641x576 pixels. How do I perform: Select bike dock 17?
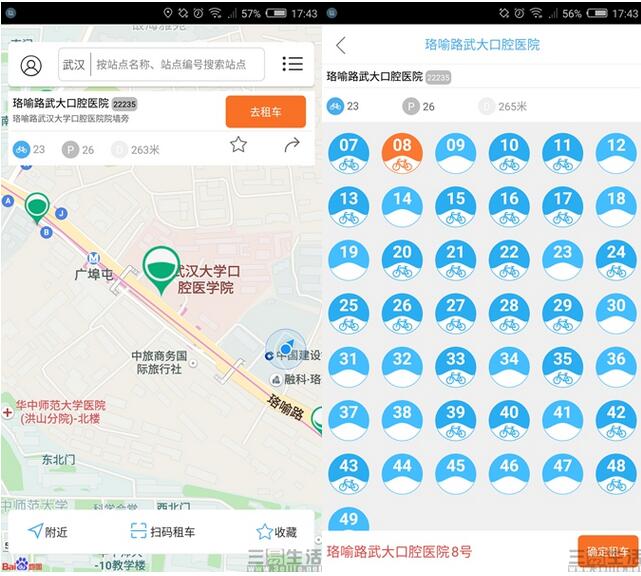click(x=563, y=207)
